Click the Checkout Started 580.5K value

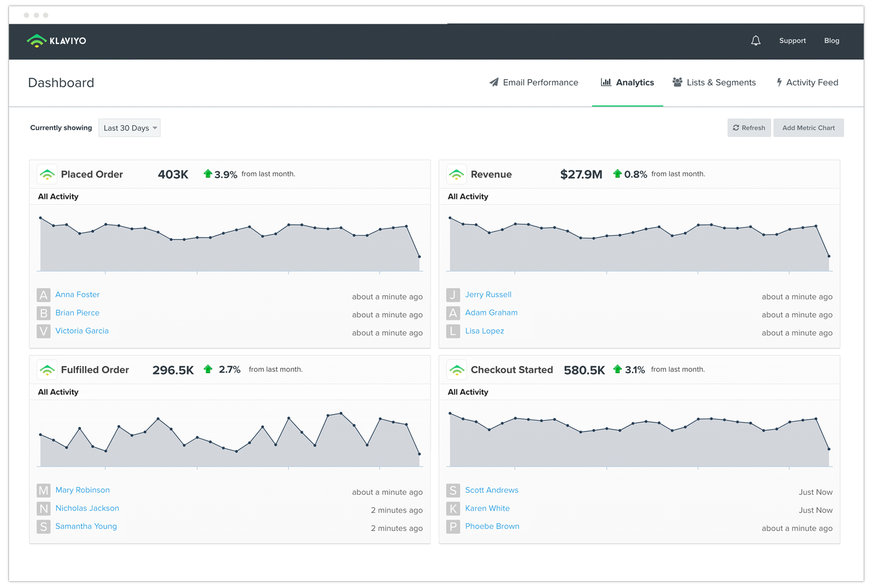click(585, 370)
